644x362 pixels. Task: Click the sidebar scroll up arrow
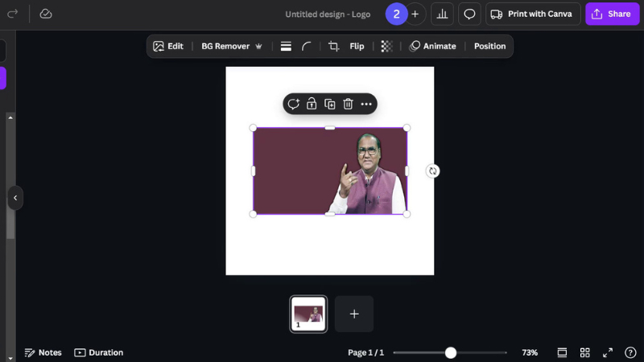click(10, 117)
